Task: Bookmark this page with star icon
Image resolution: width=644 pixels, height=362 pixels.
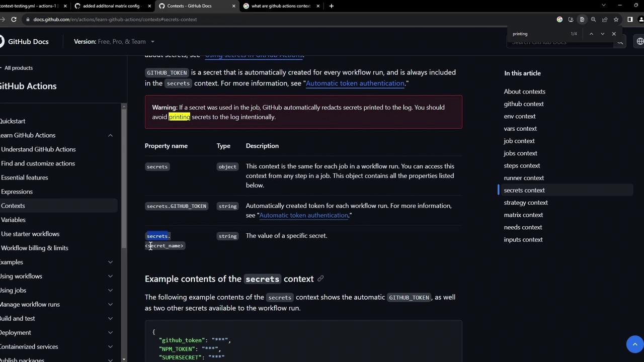Action: (x=616, y=19)
